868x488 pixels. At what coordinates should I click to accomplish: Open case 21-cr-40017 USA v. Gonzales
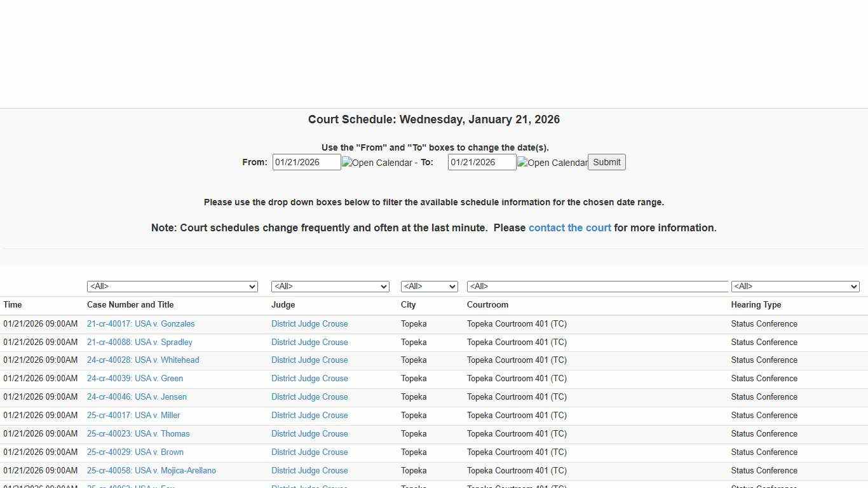click(x=140, y=323)
